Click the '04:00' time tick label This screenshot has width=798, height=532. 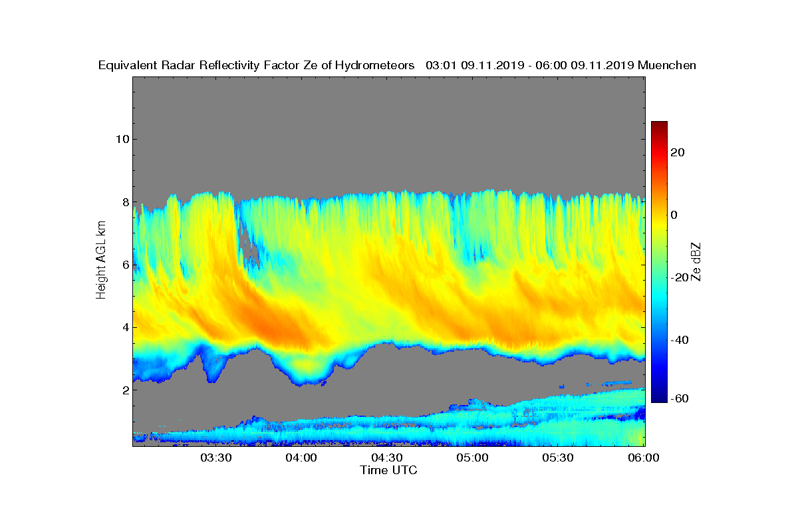tap(301, 458)
